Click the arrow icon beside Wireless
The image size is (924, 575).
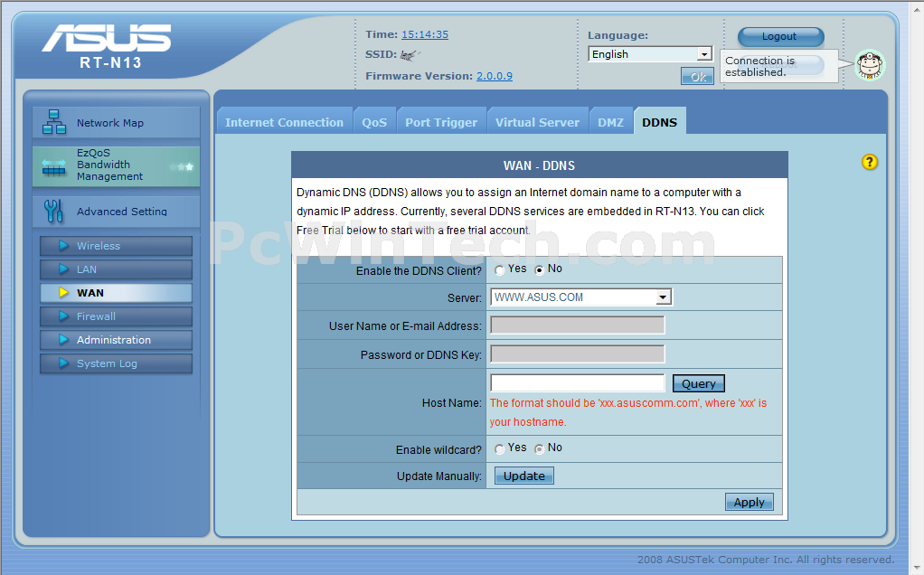click(x=63, y=246)
